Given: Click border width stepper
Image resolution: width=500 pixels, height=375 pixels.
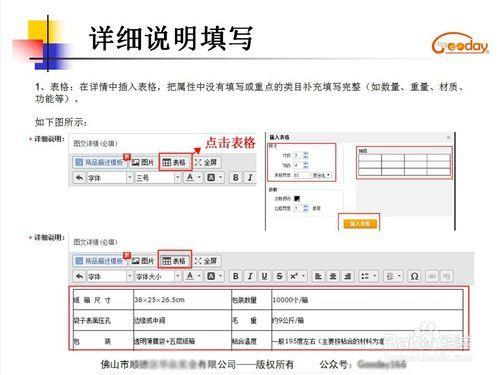Looking at the screenshot, I should [x=306, y=208].
